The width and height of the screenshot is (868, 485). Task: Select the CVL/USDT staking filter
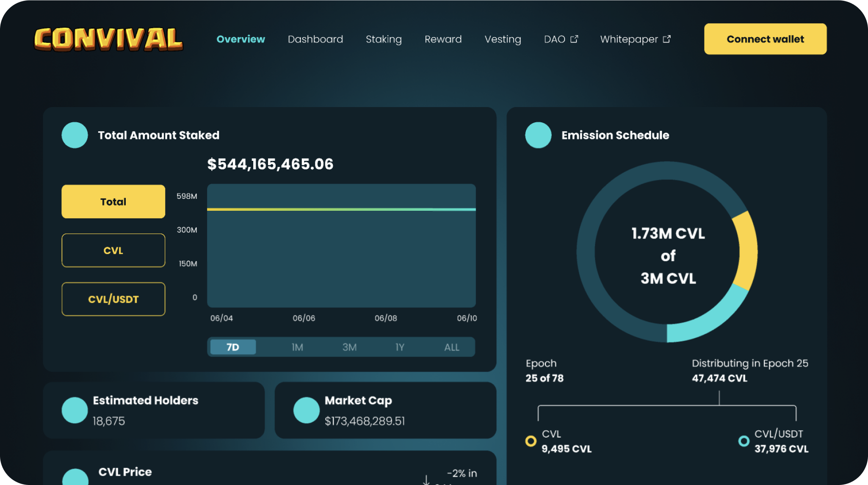(113, 299)
